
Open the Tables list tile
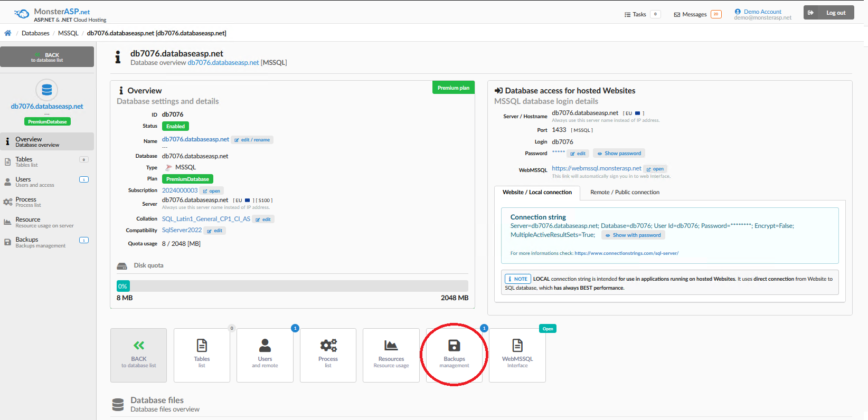pos(202,355)
